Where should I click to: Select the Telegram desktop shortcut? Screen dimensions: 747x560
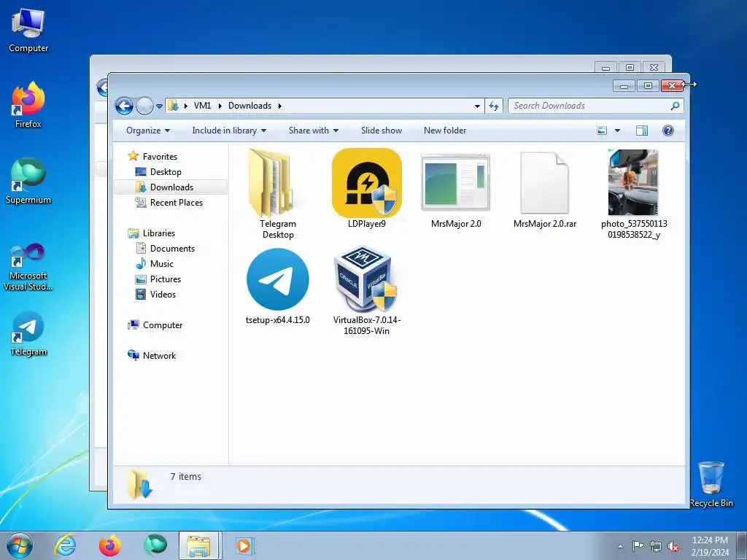coord(28,334)
